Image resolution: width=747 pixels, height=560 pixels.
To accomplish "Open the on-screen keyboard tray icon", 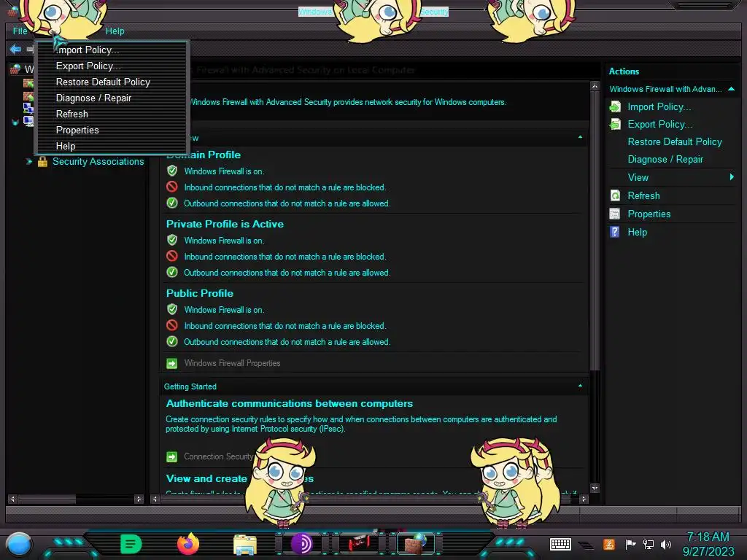I will point(560,544).
